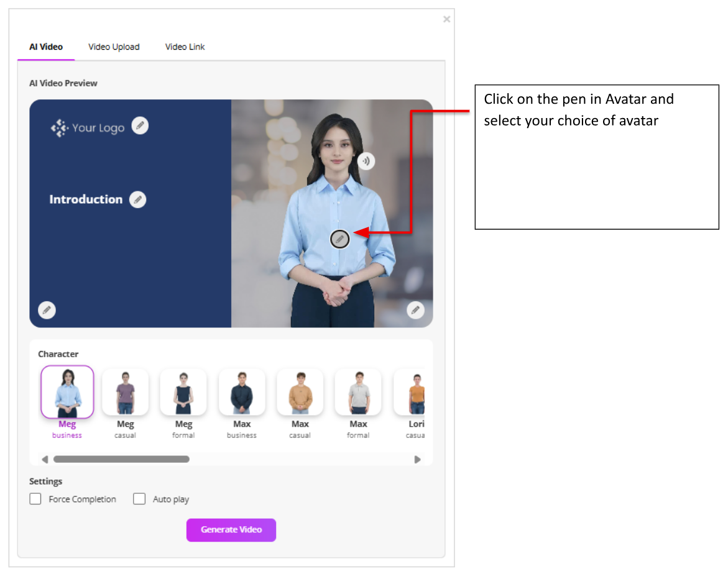This screenshot has width=728, height=574.
Task: Click the character list left scroll arrow
Action: (45, 459)
